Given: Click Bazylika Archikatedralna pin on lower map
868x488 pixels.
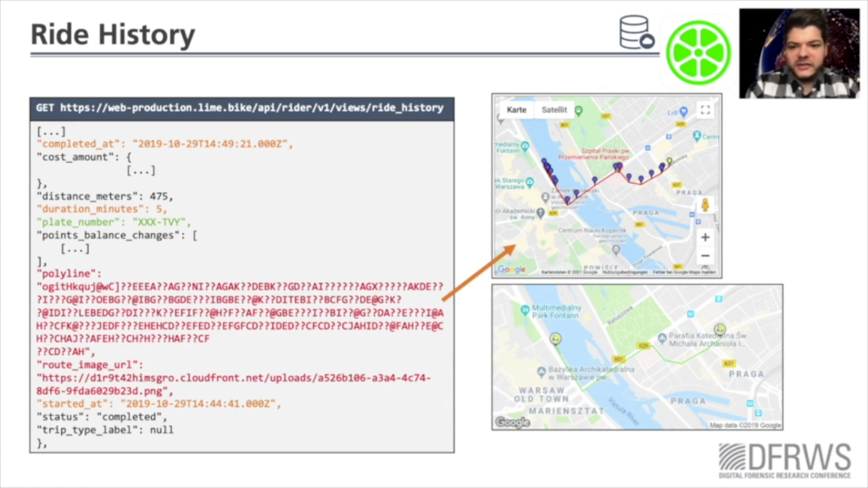Looking at the screenshot, I should click(x=541, y=371).
